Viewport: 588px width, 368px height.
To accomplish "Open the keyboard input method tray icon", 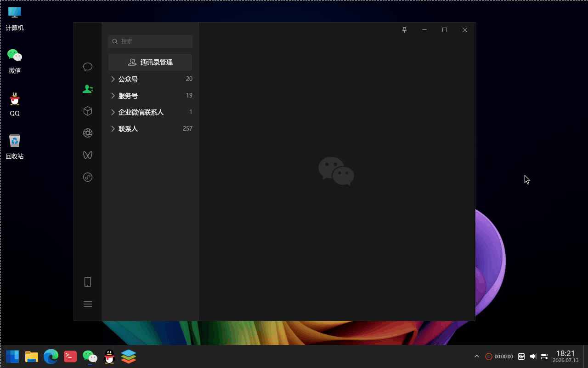I will [521, 356].
